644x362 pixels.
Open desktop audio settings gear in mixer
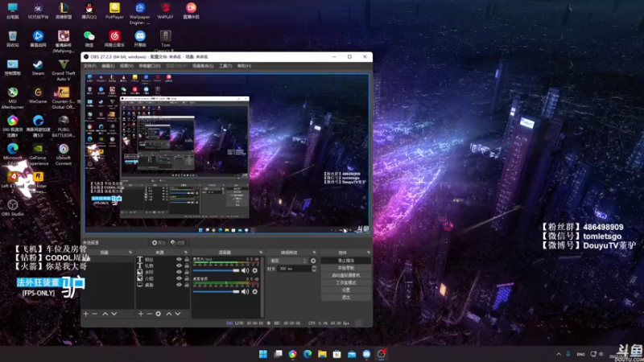click(254, 291)
